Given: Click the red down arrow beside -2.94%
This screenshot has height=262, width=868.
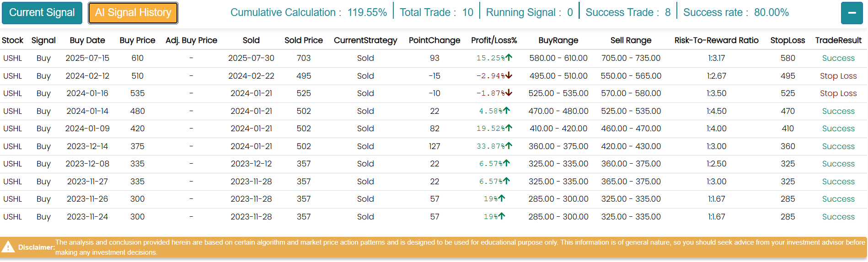Looking at the screenshot, I should point(509,75).
